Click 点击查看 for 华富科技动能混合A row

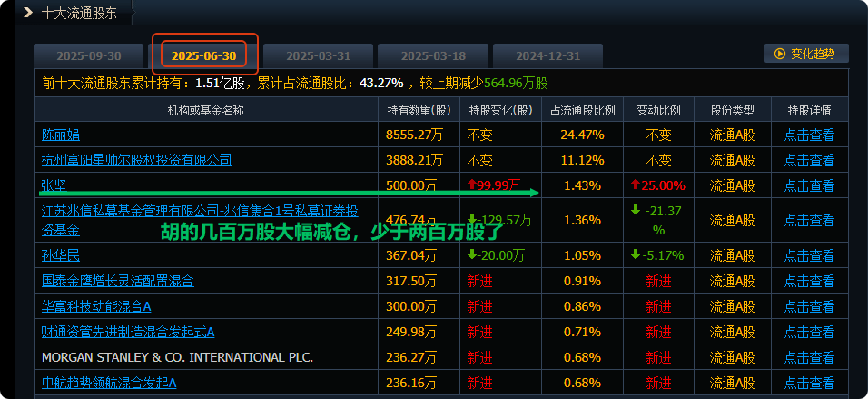click(809, 306)
